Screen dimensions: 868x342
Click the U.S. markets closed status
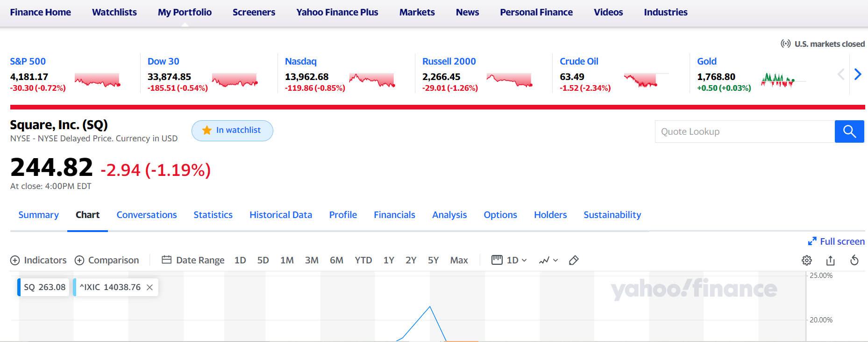[823, 44]
